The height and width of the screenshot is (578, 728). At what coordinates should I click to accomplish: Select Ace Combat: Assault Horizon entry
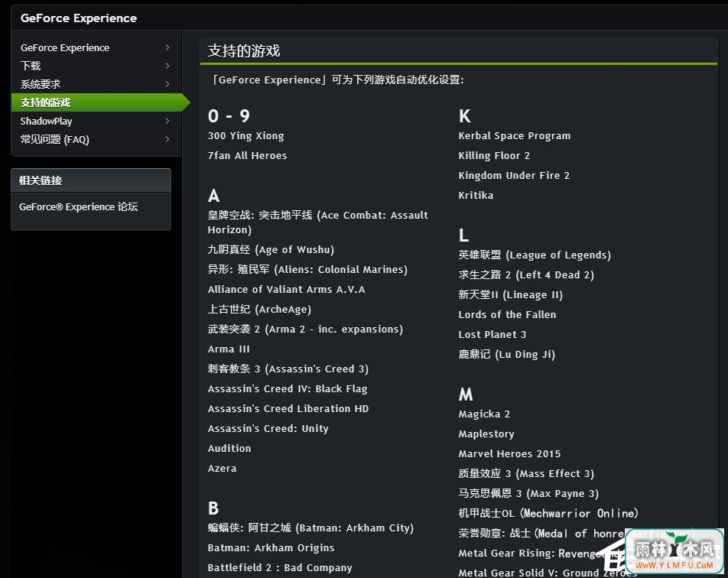[318, 222]
